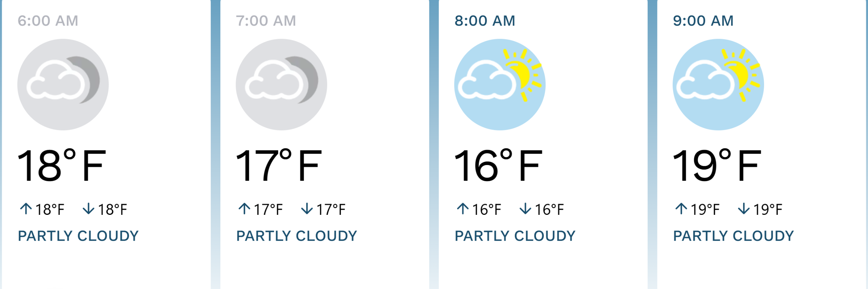This screenshot has height=289, width=868.
Task: Select the 8:00 AM time label
Action: [x=485, y=21]
